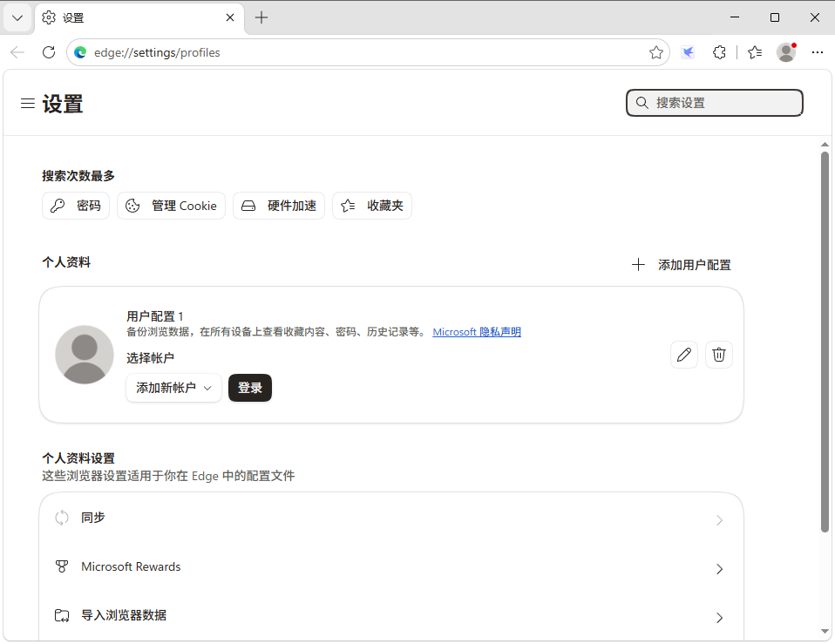Delete profile with the trash icon
This screenshot has width=835, height=644.
(719, 355)
